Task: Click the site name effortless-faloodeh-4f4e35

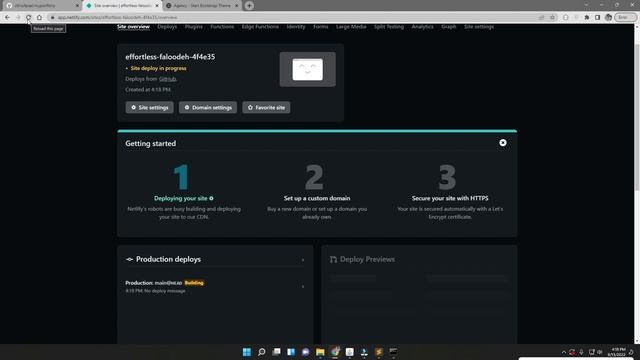Action: 170,57
